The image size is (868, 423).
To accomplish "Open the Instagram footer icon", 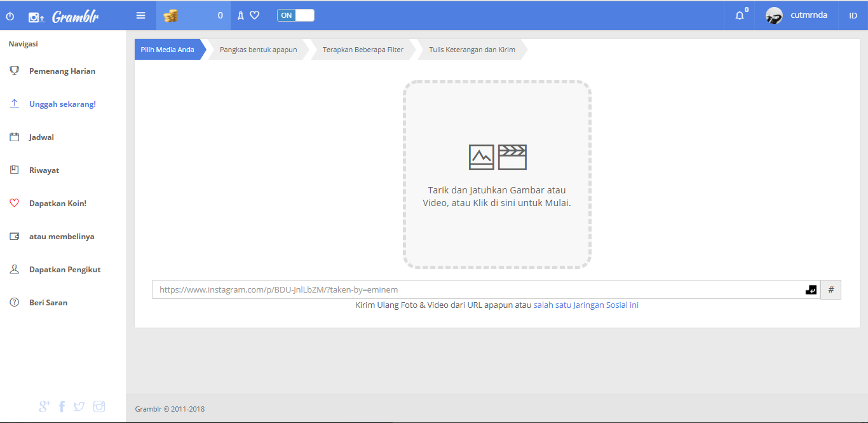I will pos(99,406).
